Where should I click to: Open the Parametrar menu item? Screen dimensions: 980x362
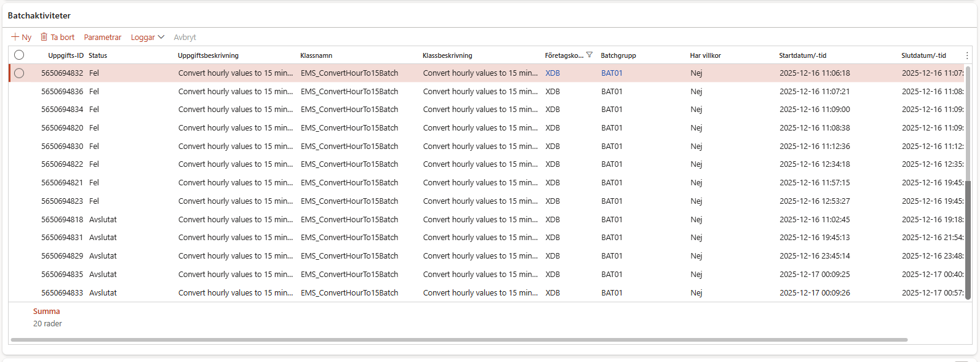tap(103, 38)
